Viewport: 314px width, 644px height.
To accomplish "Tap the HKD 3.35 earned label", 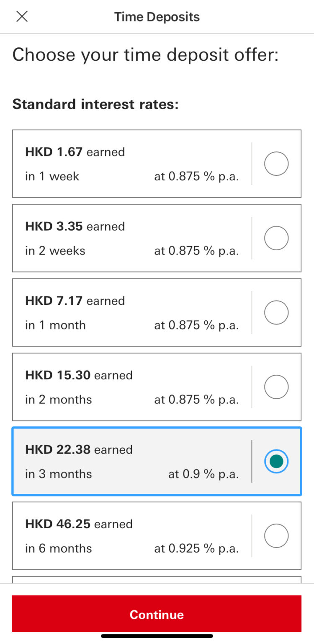I will (x=75, y=226).
